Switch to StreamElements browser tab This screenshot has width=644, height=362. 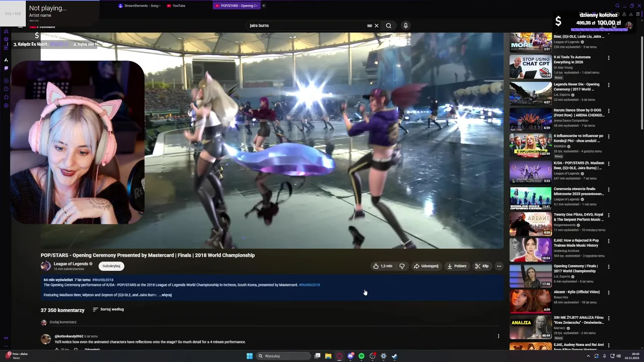(x=139, y=6)
